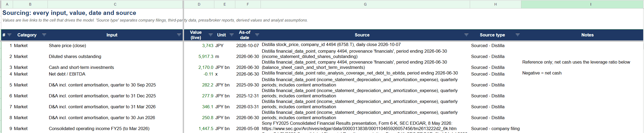Select column C header
The image size is (644, 133).
[115, 4]
